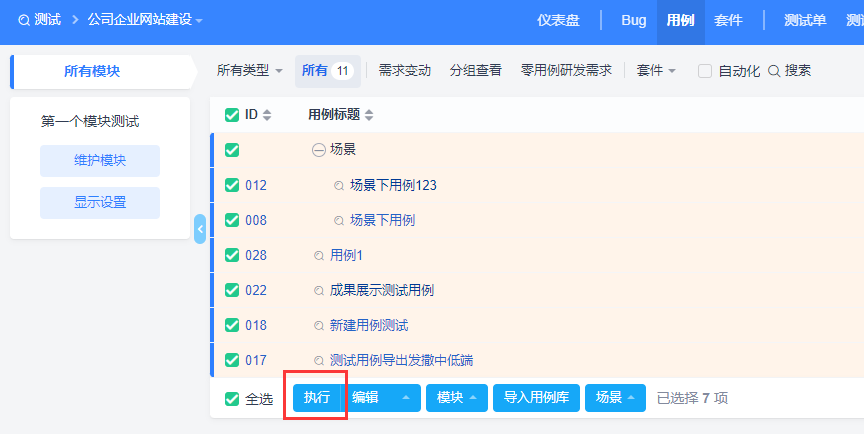Open the 测试用例导出发撒中低端 case title
Viewport: 864px width, 434px height.
(401, 360)
